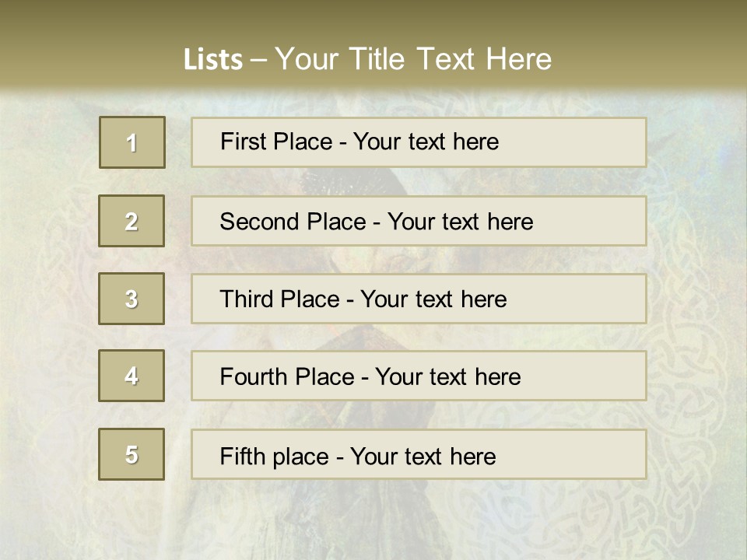Click the Fifth place text bar
This screenshot has width=747, height=560.
(x=419, y=454)
